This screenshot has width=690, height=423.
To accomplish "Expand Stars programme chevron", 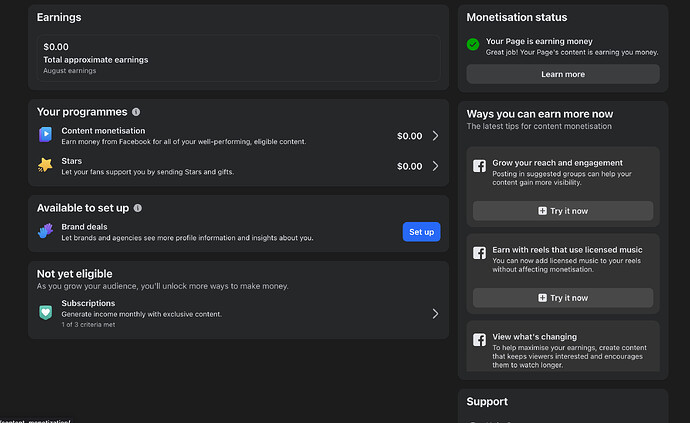I will tap(435, 166).
